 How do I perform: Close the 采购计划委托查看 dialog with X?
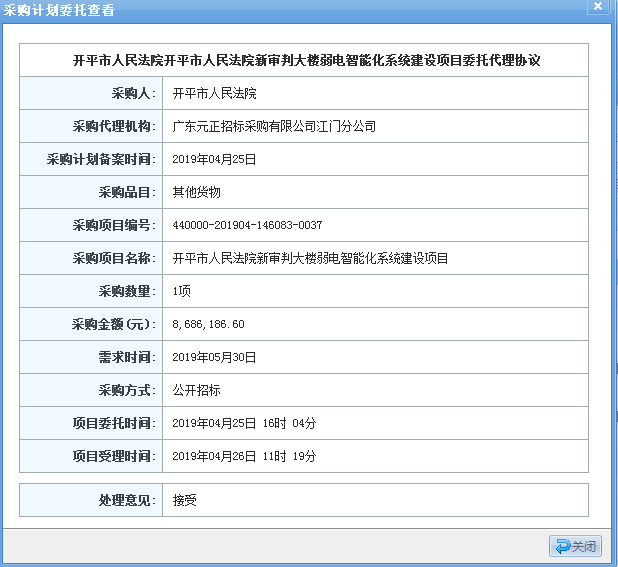[x=598, y=6]
